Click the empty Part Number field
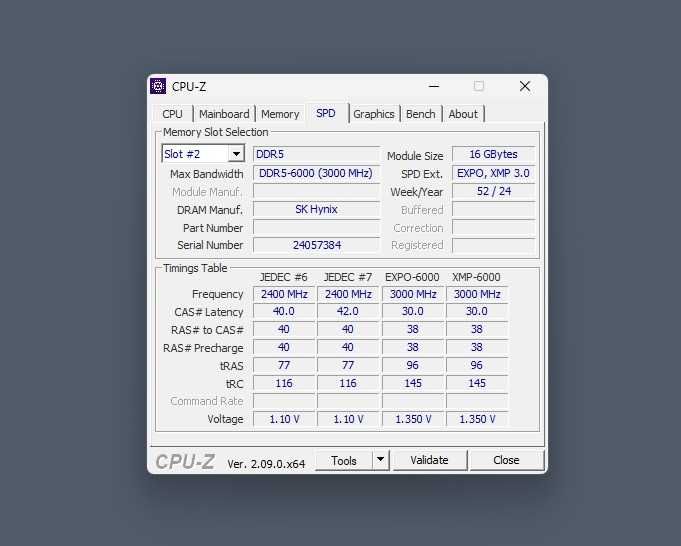Viewport: 681px width, 546px height. click(x=316, y=228)
